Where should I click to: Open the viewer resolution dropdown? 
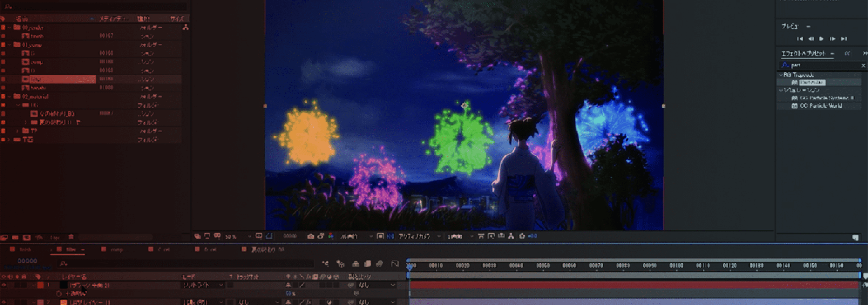(356, 237)
